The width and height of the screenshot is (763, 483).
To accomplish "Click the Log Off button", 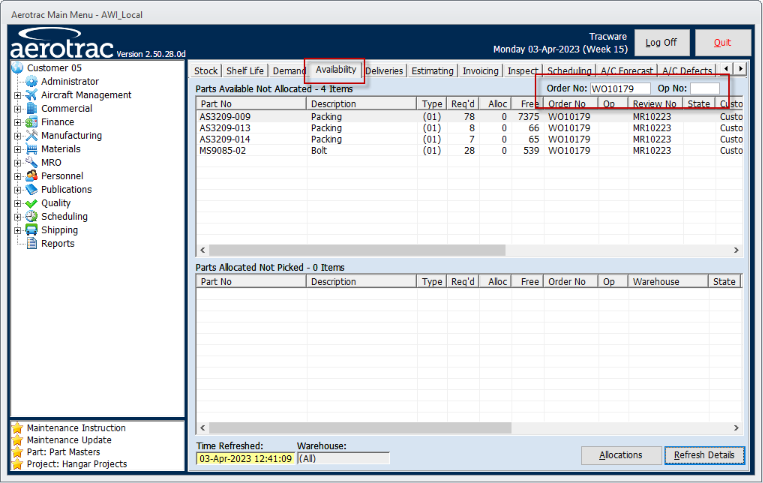I will pos(661,43).
